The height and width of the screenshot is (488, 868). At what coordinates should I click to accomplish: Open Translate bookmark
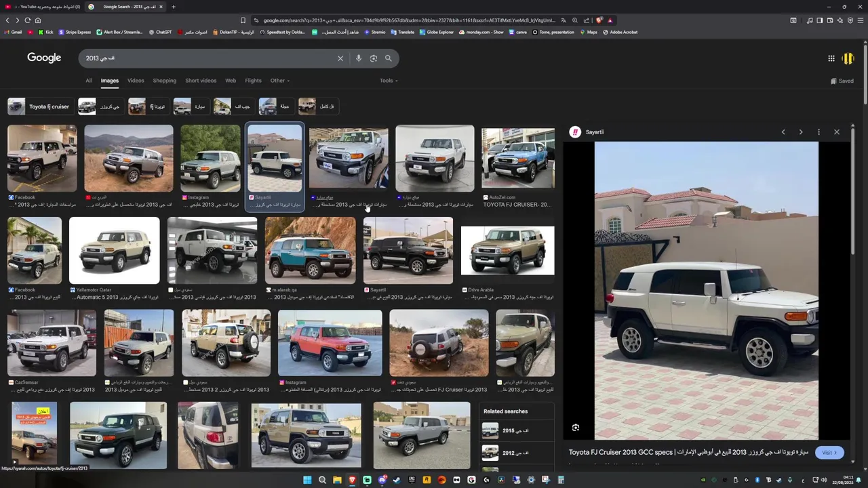[402, 32]
